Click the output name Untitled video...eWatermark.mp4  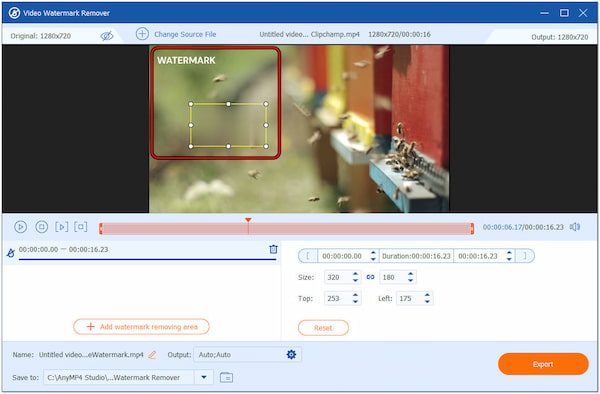(x=91, y=355)
